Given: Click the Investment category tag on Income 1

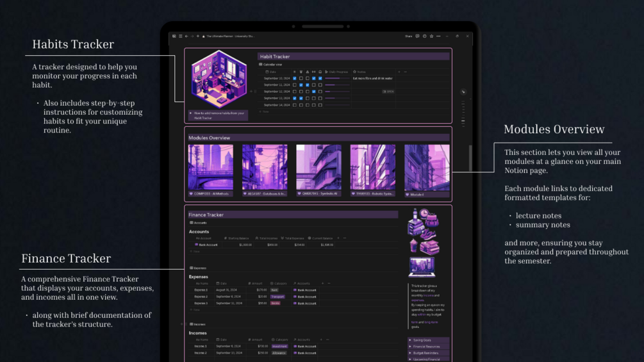Looking at the screenshot, I should [x=279, y=346].
